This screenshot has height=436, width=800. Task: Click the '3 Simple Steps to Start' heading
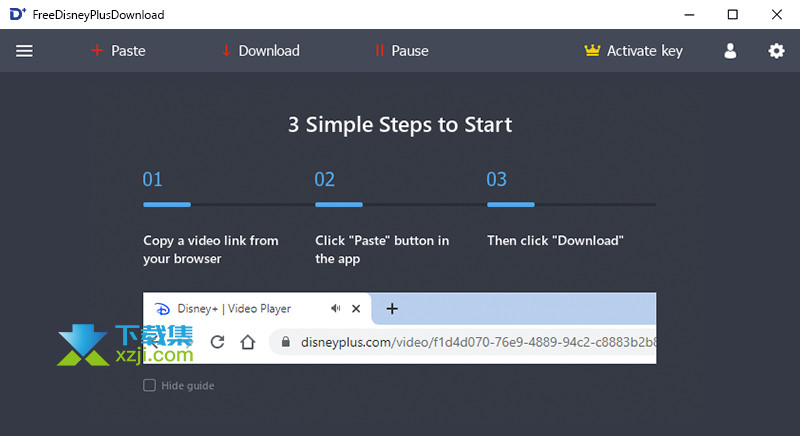(400, 125)
